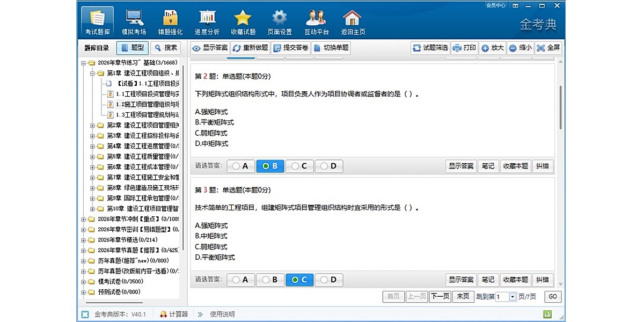Select answer A for question 2
This screenshot has width=644, height=322.
(x=241, y=166)
